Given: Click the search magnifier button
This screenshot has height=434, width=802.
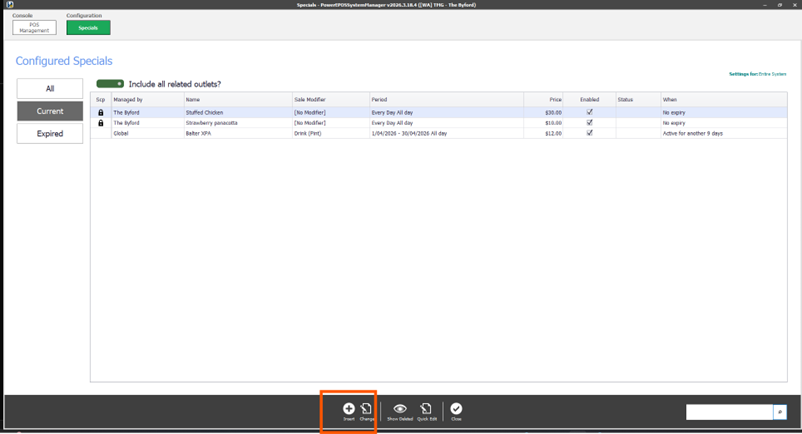Looking at the screenshot, I should click(780, 412).
